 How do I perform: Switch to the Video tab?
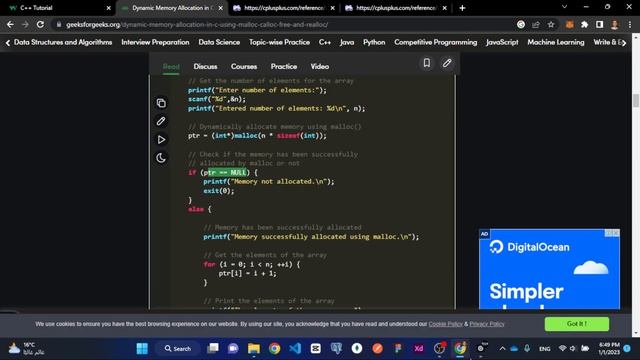click(320, 67)
